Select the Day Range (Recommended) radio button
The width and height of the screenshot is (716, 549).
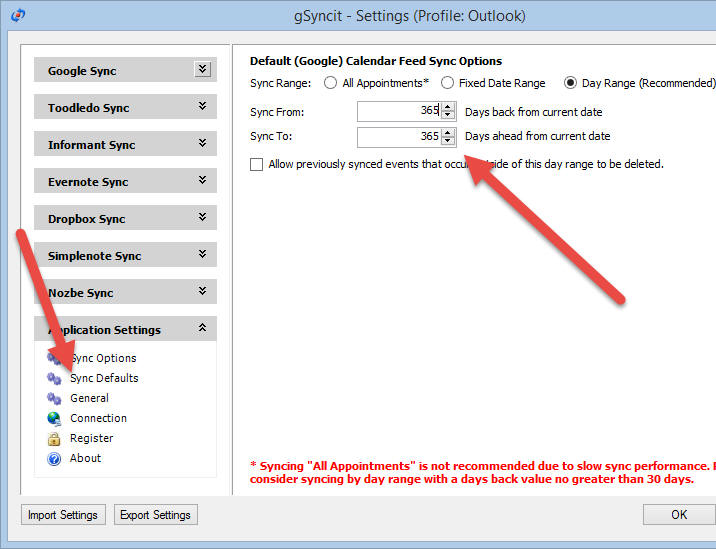coord(570,83)
